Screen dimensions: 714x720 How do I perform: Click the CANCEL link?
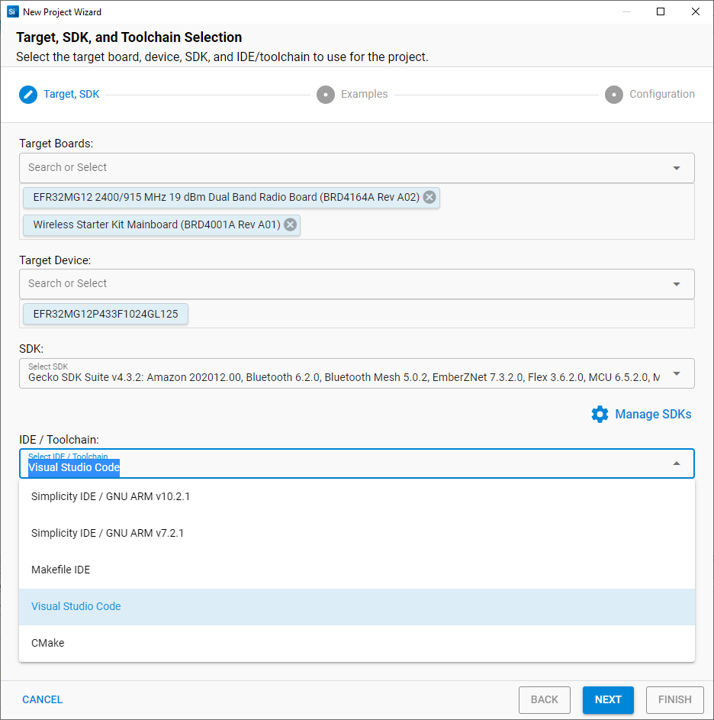click(42, 700)
